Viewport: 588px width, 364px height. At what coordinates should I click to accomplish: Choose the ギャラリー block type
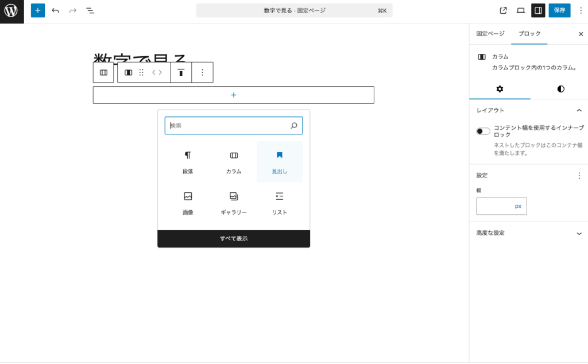coord(233,201)
